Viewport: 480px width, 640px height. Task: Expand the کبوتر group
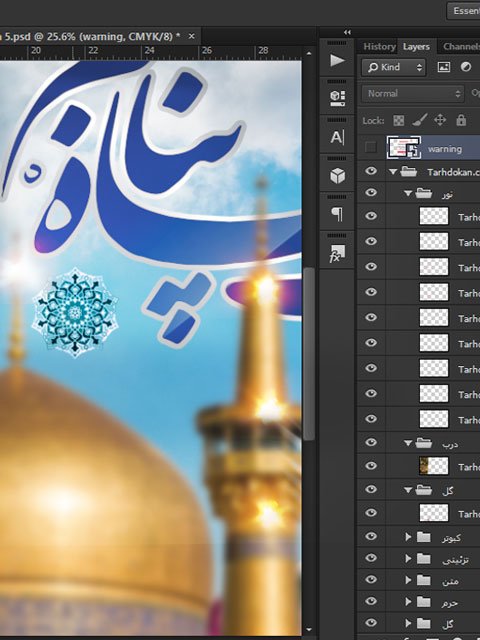coord(408,537)
